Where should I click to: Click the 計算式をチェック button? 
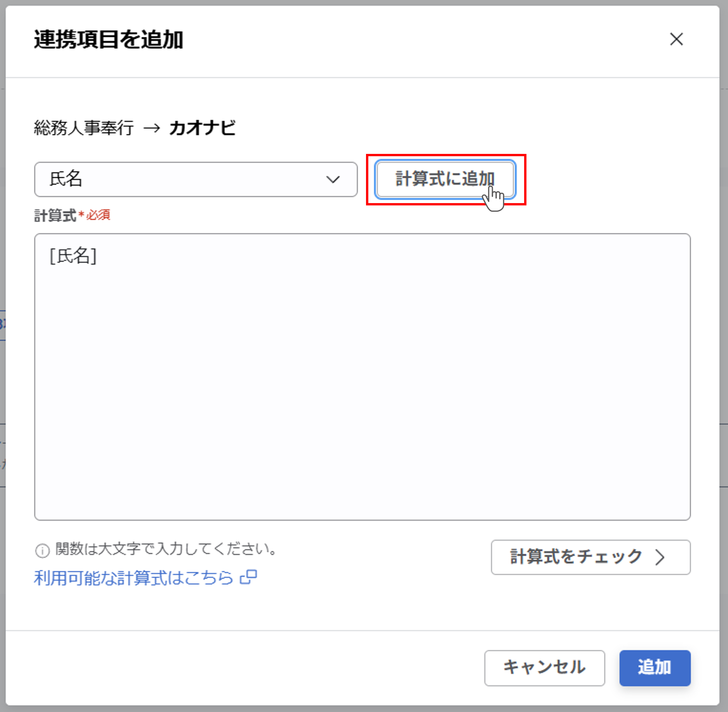(591, 557)
